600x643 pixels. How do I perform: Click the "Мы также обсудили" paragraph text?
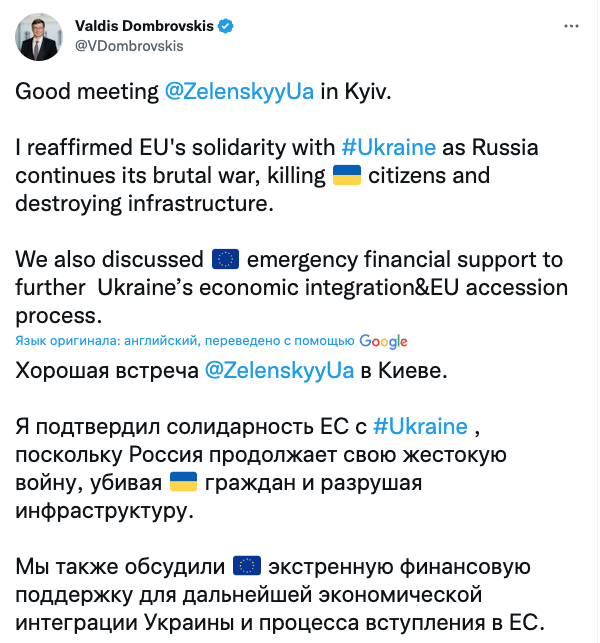[120, 567]
